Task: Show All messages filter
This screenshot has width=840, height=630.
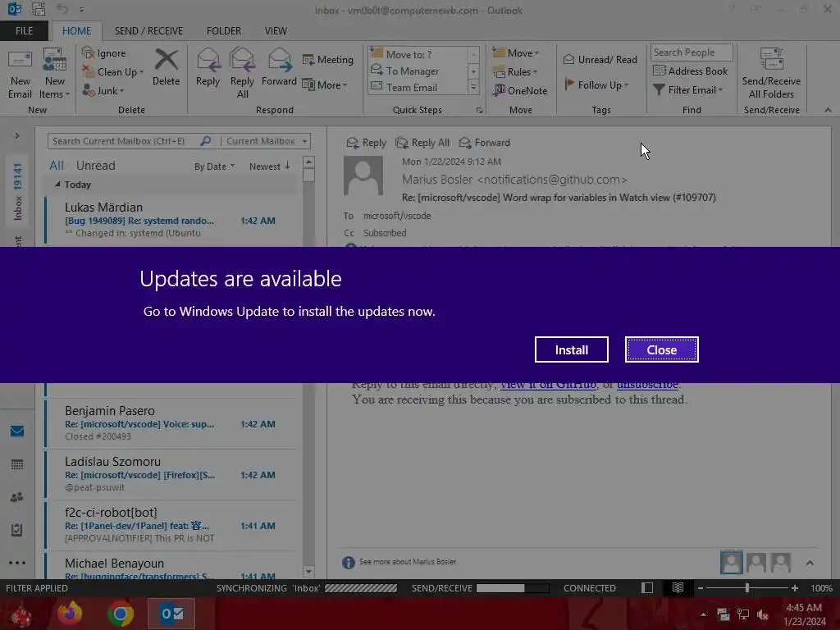Action: (x=57, y=166)
